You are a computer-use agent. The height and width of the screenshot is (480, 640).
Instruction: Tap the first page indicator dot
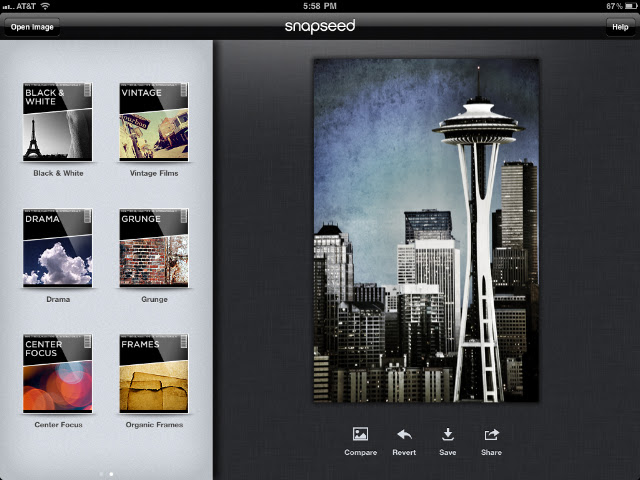101,474
